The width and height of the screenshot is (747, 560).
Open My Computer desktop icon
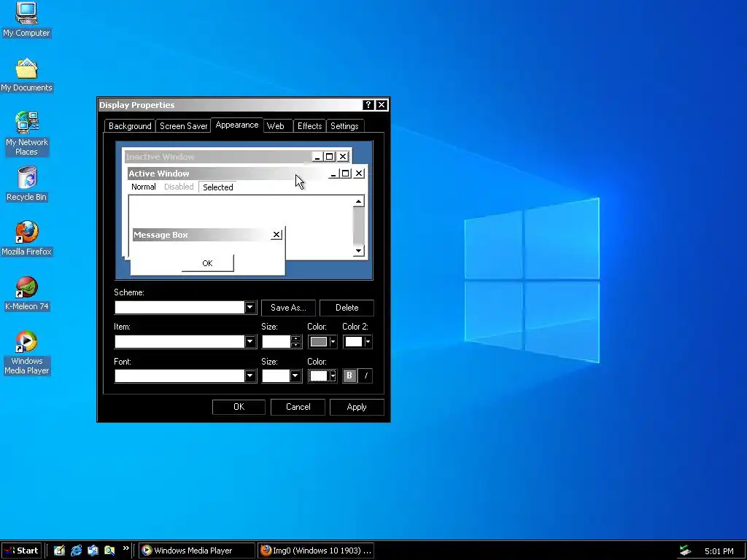tap(26, 19)
